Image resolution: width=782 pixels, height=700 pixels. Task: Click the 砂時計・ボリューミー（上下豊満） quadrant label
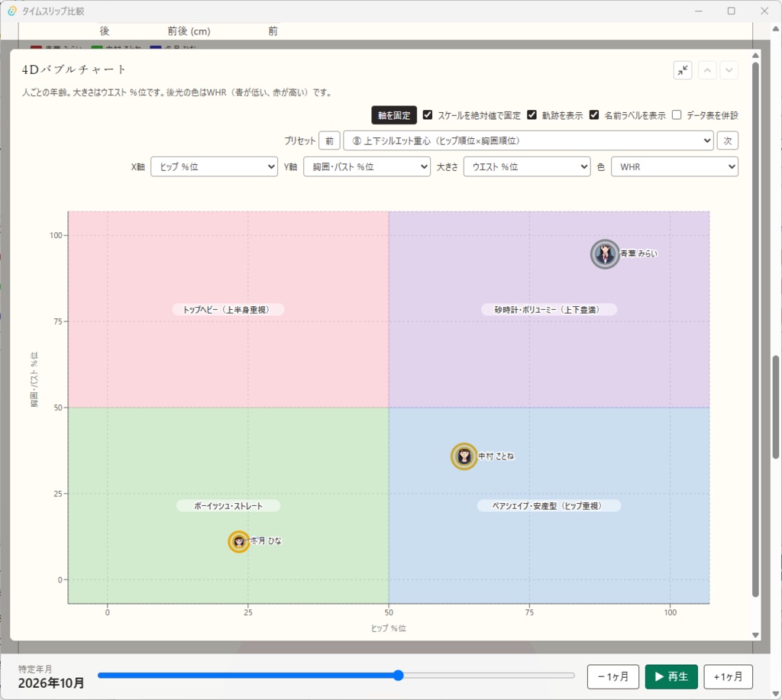548,310
